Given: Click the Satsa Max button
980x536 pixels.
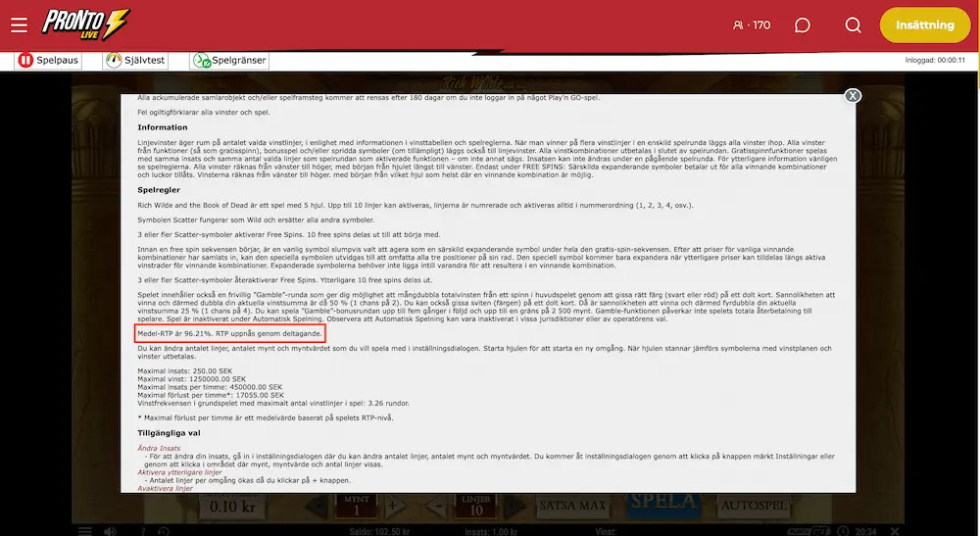Looking at the screenshot, I should pyautogui.click(x=573, y=506).
